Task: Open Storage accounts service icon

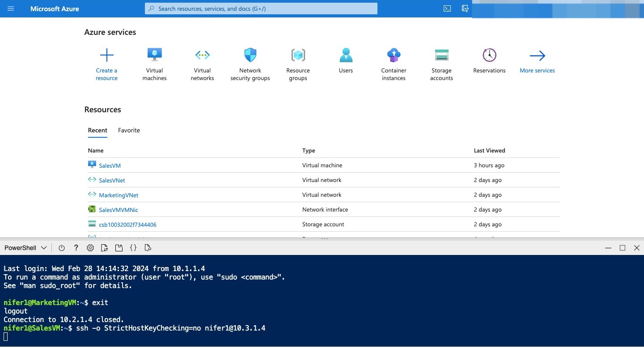Action: pos(442,55)
